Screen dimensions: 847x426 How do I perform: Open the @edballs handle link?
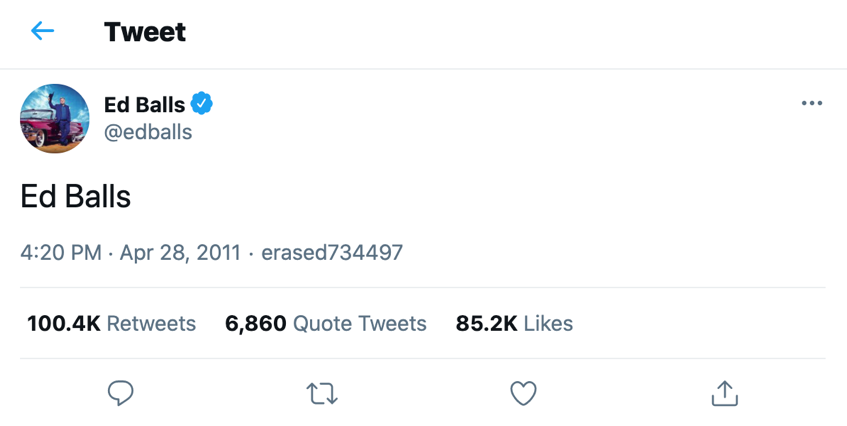[x=148, y=132]
